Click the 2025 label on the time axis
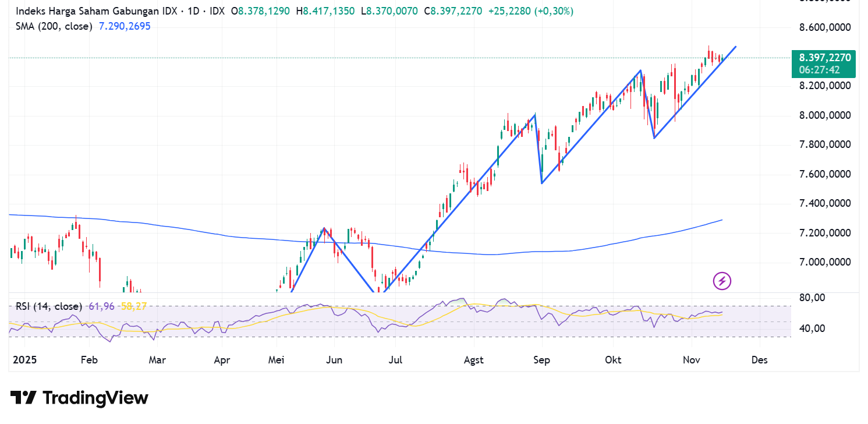 click(24, 360)
